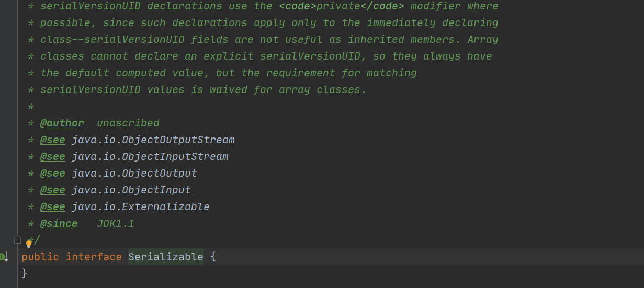Click the implemented-interface gutter icon with down arrow

tap(5, 256)
